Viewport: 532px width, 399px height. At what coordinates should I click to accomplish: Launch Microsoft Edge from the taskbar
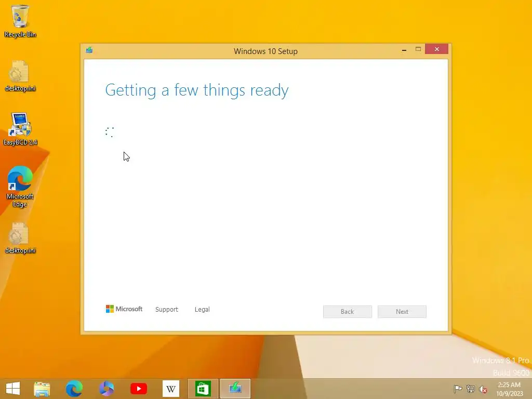click(x=74, y=389)
